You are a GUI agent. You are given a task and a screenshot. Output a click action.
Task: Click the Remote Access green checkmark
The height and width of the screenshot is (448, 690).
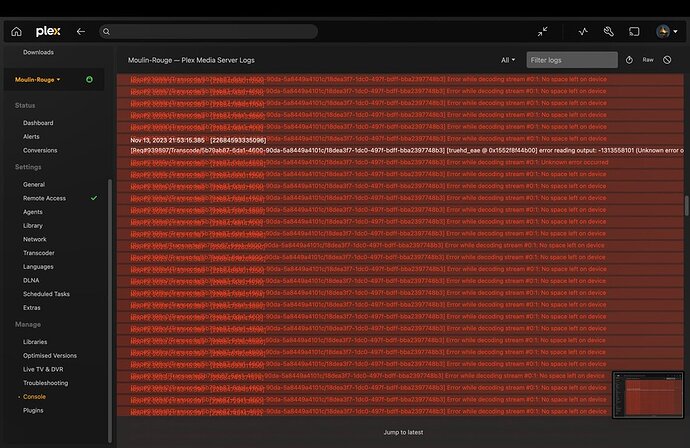point(94,198)
